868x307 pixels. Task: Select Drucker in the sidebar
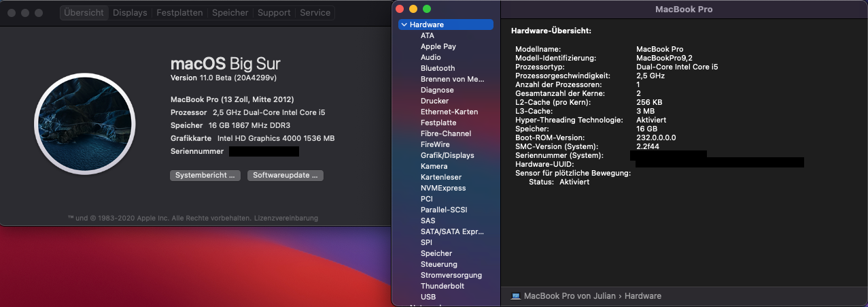[x=434, y=101]
